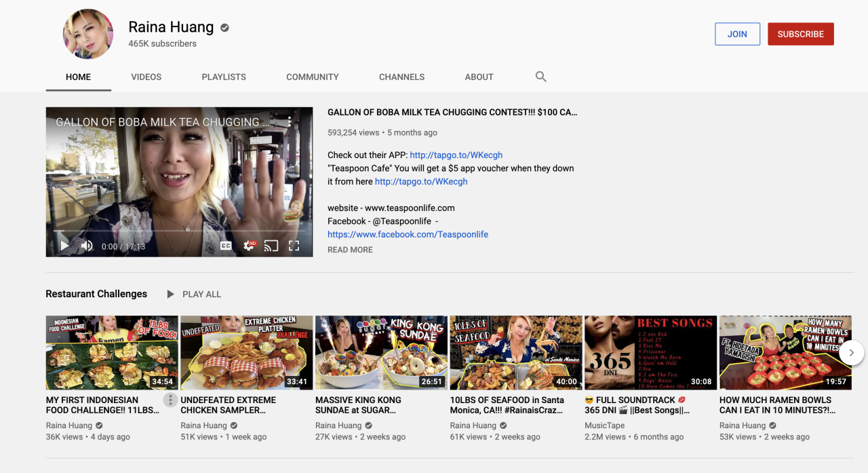
Task: Open MY FIRST INDONESIAN FOOD CHALLENGE title
Action: click(x=103, y=405)
